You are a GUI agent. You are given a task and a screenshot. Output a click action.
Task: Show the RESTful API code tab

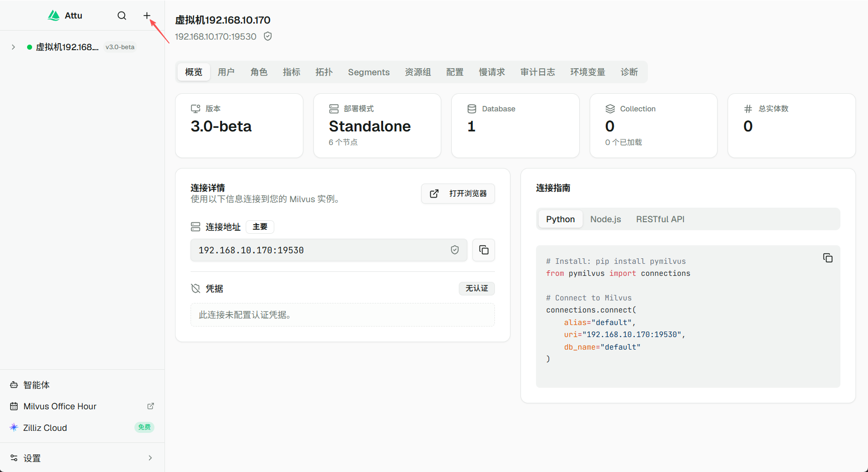(660, 219)
